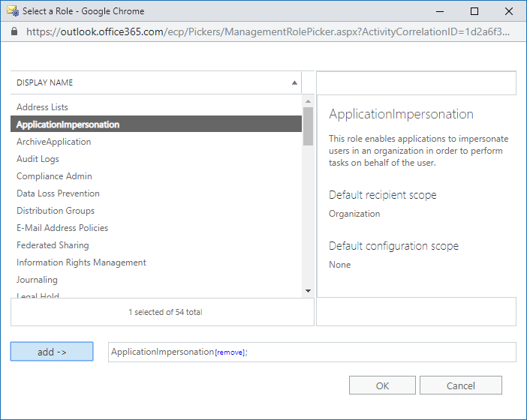Click the sort arrow in Display Name header

(x=294, y=83)
